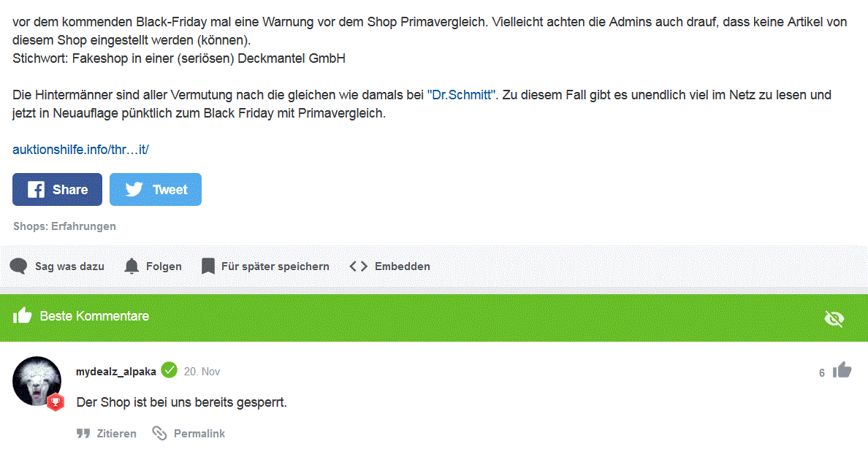Open the Shops: Erfahrungen category
The height and width of the screenshot is (460, 868).
pos(64,226)
